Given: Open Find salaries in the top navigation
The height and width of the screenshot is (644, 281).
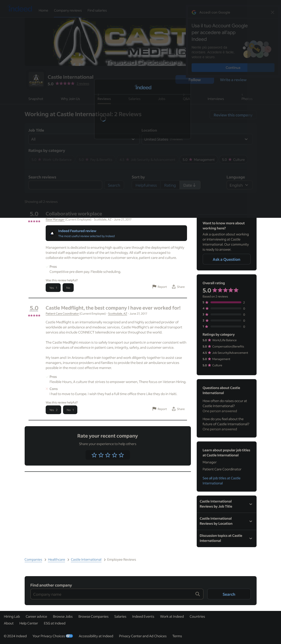Looking at the screenshot, I should tap(97, 10).
